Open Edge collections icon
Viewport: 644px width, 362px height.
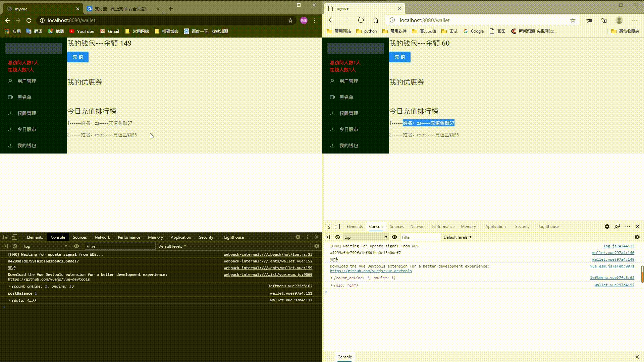604,20
